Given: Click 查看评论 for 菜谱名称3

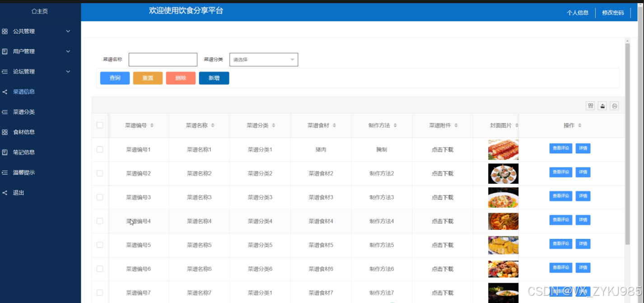Looking at the screenshot, I should pyautogui.click(x=561, y=196).
